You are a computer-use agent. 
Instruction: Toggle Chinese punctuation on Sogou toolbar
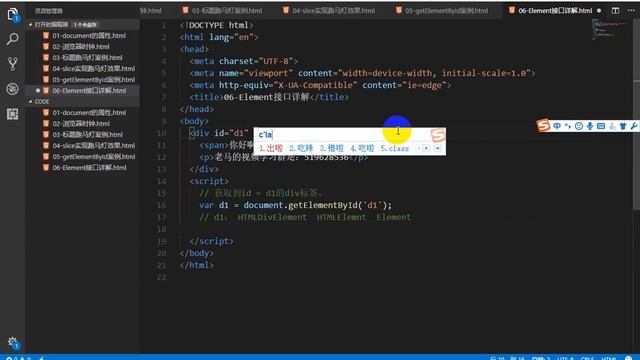[568, 126]
